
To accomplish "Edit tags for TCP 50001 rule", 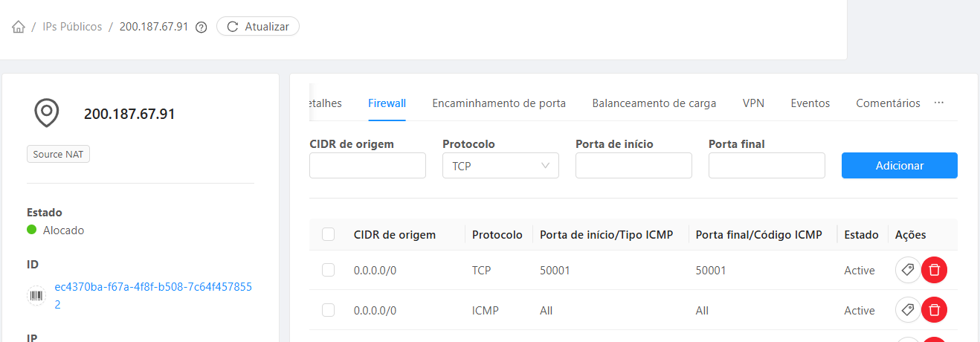I will [908, 271].
